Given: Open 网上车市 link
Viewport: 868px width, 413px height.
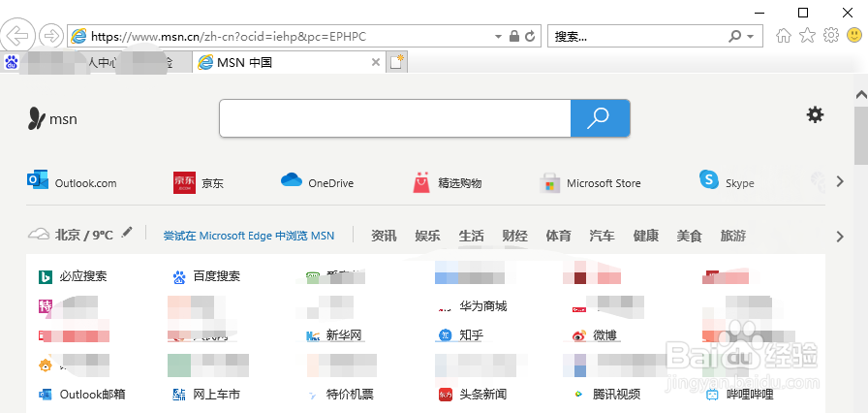Looking at the screenshot, I should coord(206,395).
